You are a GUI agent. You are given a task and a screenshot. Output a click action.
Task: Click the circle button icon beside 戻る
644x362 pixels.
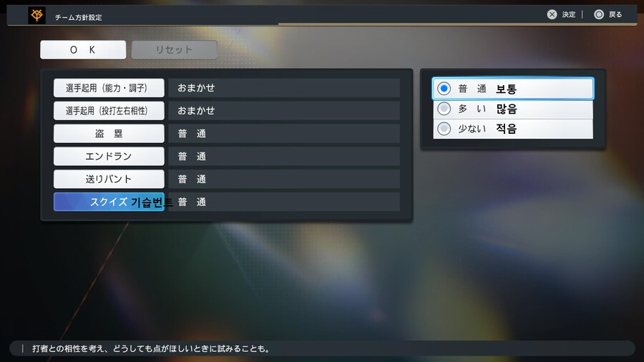[x=599, y=14]
